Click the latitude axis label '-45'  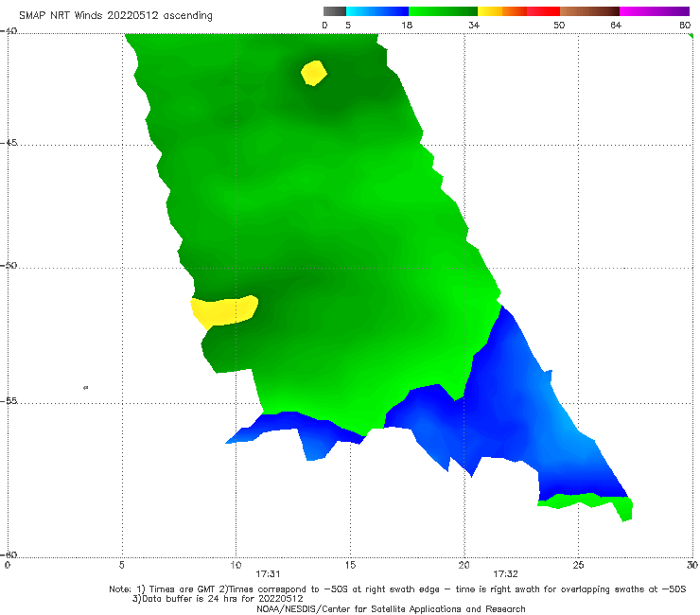(9, 143)
